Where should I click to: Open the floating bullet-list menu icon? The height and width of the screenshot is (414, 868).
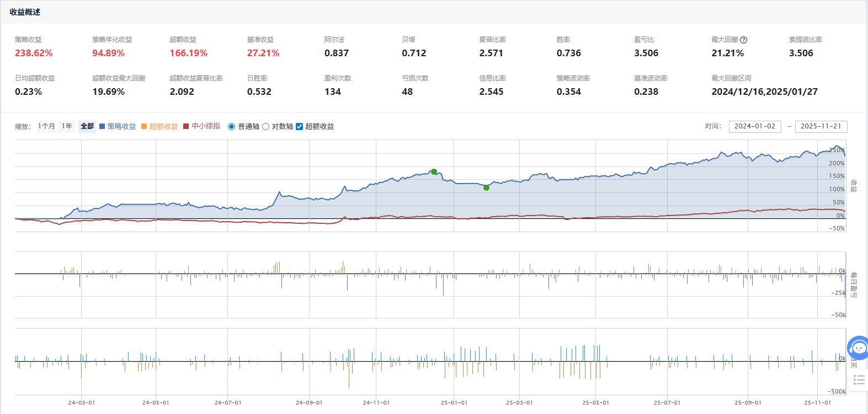[x=859, y=379]
